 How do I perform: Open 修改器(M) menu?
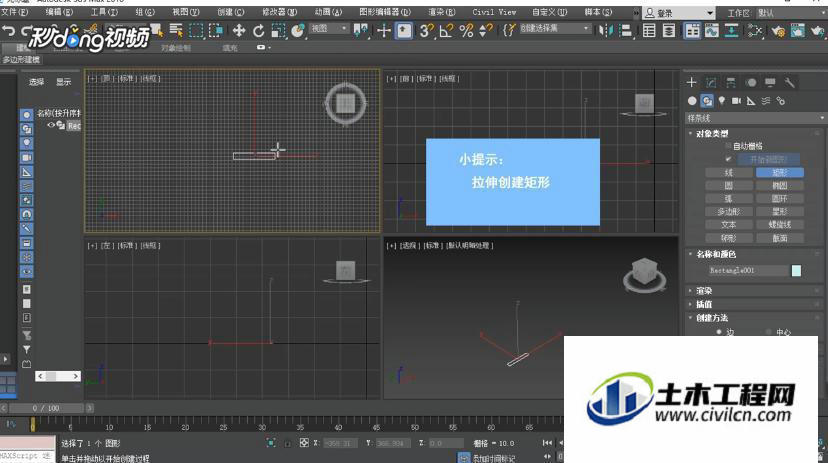pos(279,12)
